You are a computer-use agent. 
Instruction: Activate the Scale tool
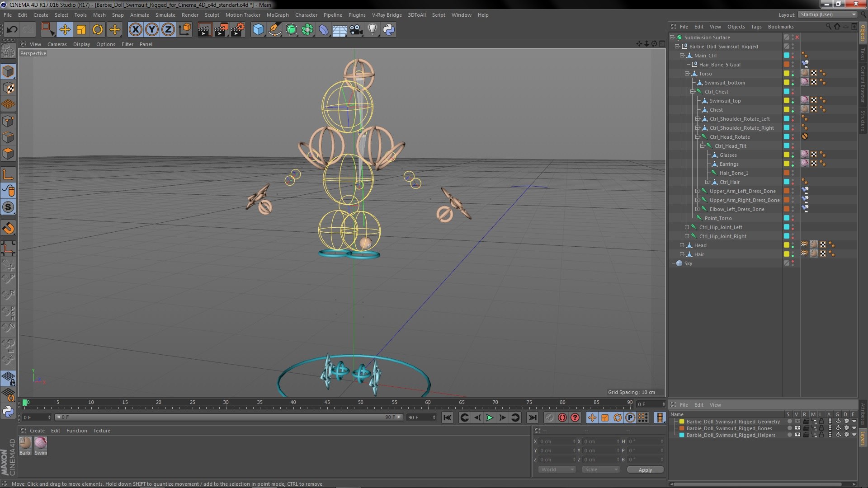click(81, 30)
